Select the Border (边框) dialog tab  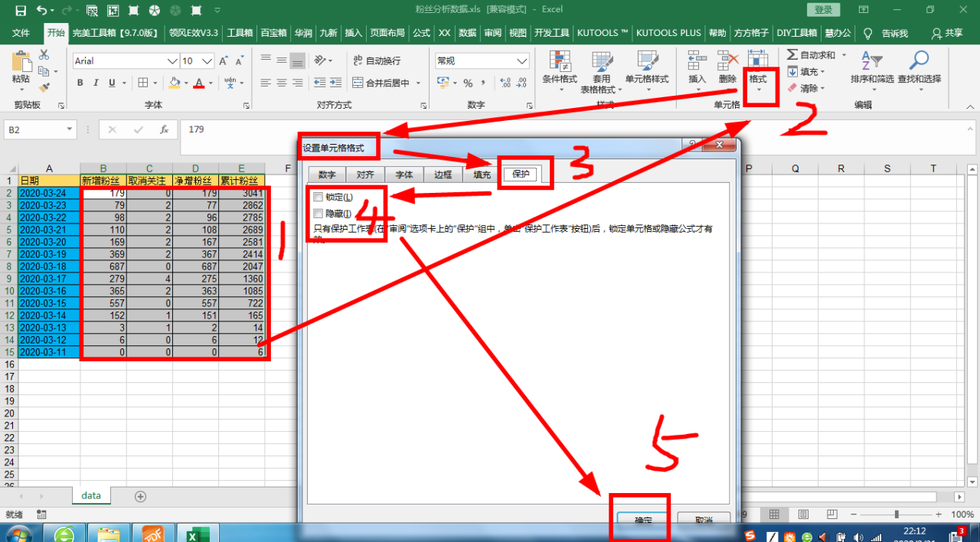(x=443, y=175)
